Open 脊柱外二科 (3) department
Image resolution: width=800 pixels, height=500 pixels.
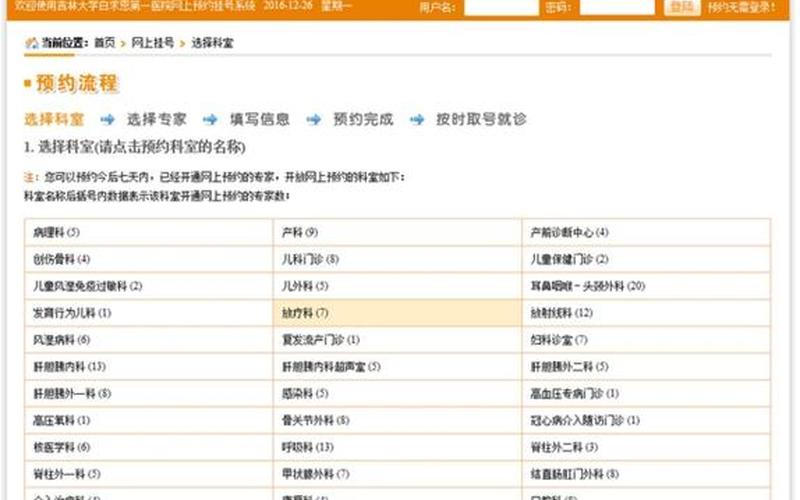564,447
